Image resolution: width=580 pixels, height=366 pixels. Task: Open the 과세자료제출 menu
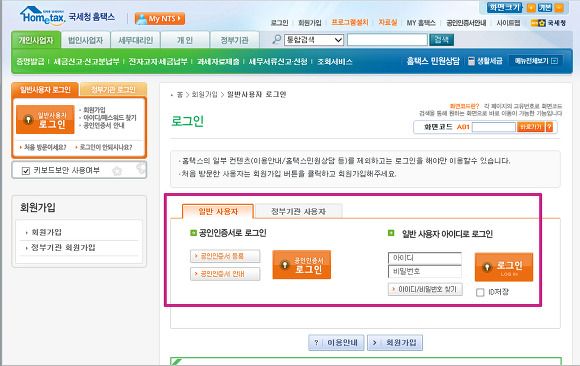coord(218,61)
